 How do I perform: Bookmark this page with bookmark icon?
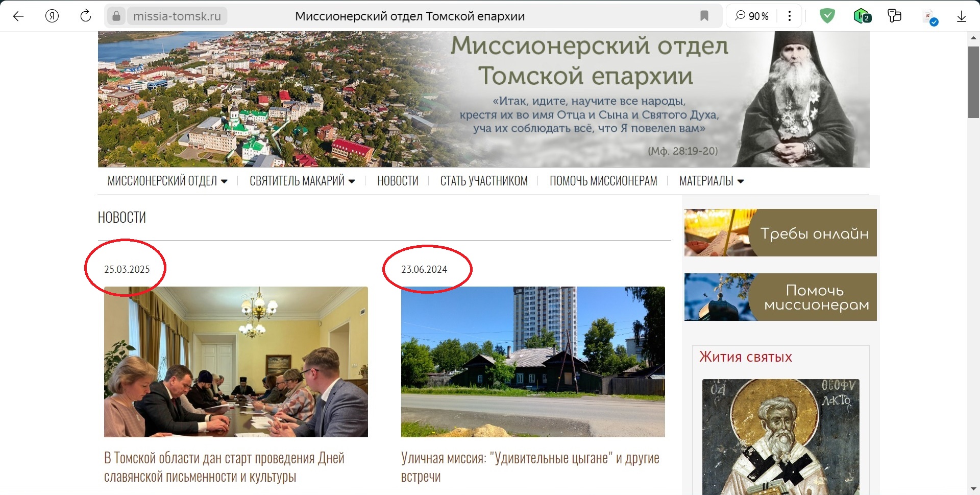(x=704, y=16)
